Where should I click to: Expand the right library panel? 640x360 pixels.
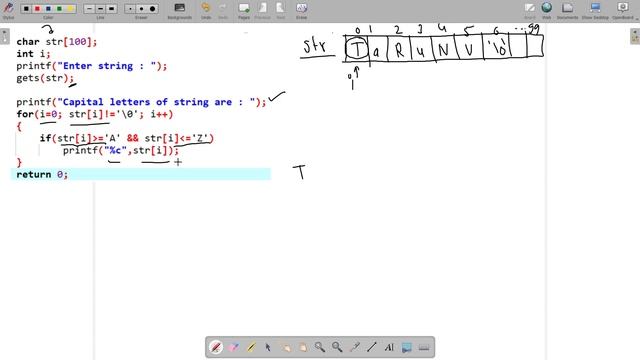[635, 37]
